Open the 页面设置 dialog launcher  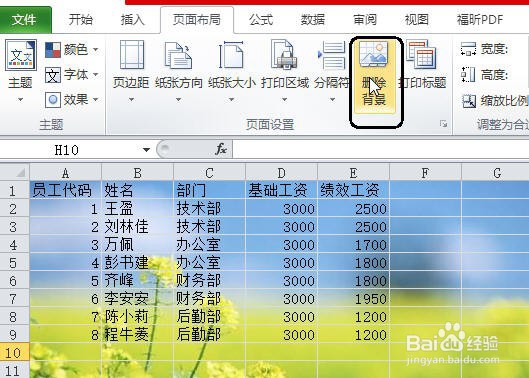[443, 124]
